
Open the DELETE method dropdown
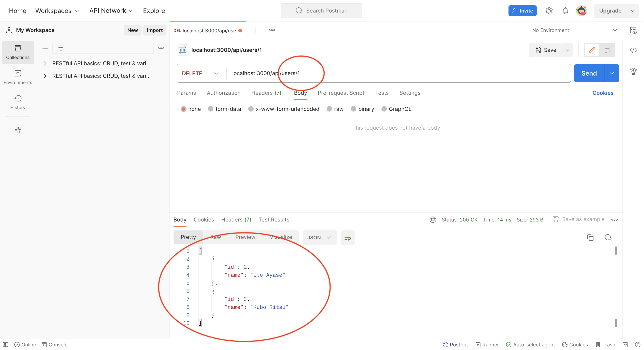(200, 73)
